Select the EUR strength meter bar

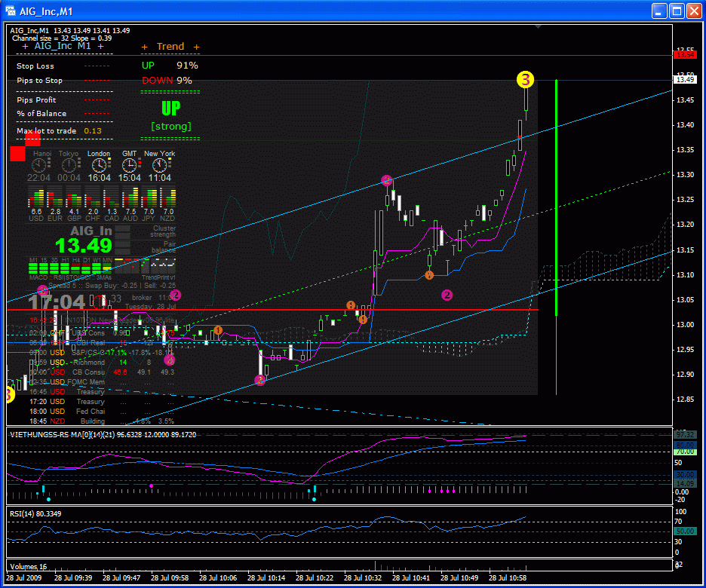(x=55, y=198)
